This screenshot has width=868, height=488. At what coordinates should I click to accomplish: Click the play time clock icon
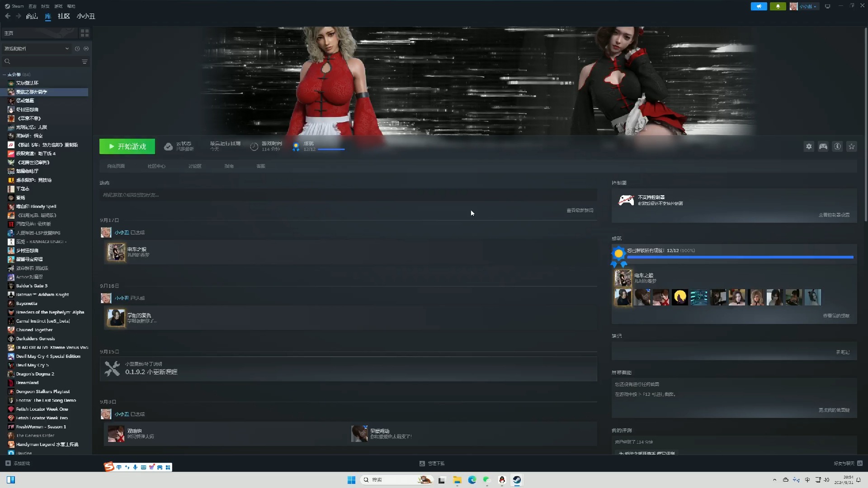point(254,146)
